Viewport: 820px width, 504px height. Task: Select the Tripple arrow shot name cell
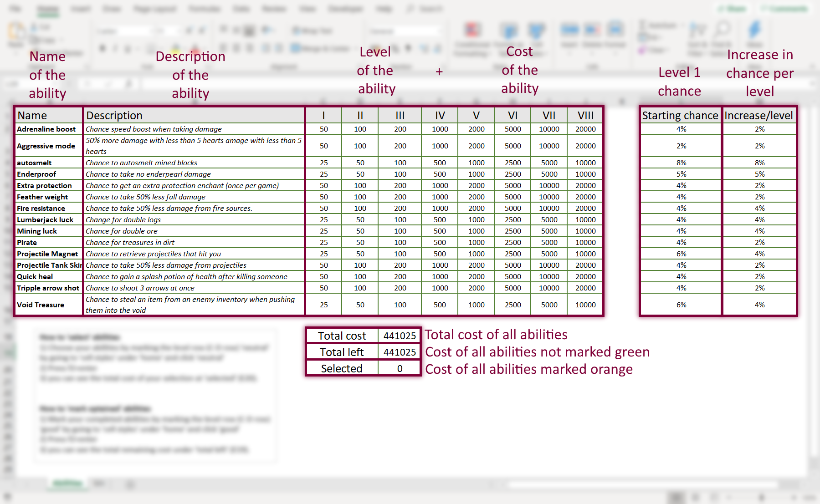tap(49, 288)
